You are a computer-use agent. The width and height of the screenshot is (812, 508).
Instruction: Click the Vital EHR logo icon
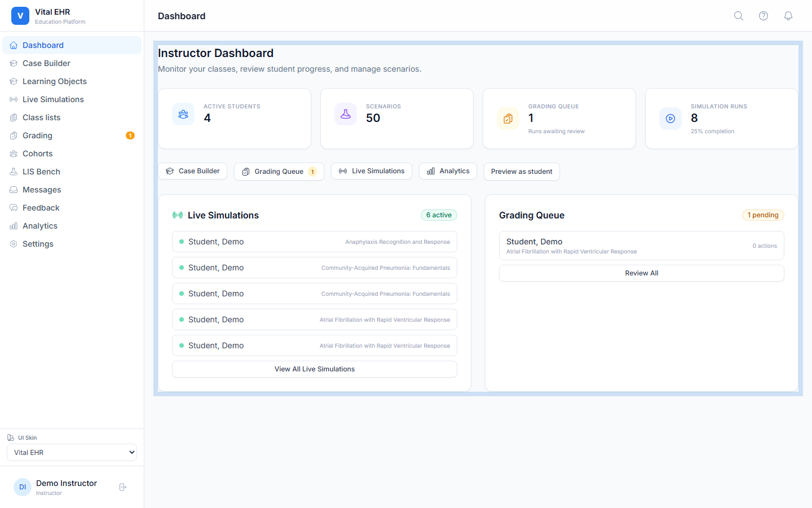20,16
